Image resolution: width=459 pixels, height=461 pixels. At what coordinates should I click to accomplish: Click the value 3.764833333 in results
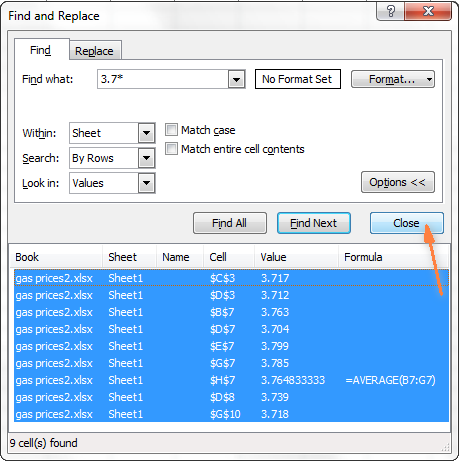[x=293, y=380]
